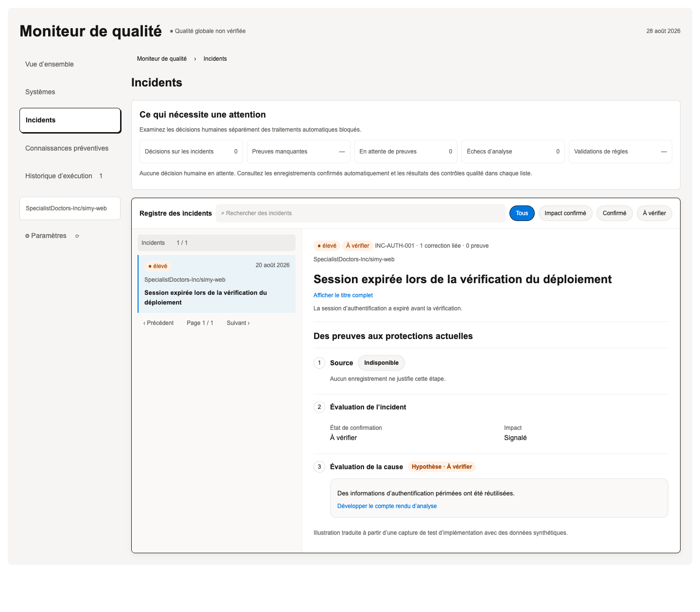This screenshot has width=700, height=612.
Task: Click Qualité globale non vérifiée status
Action: [208, 31]
